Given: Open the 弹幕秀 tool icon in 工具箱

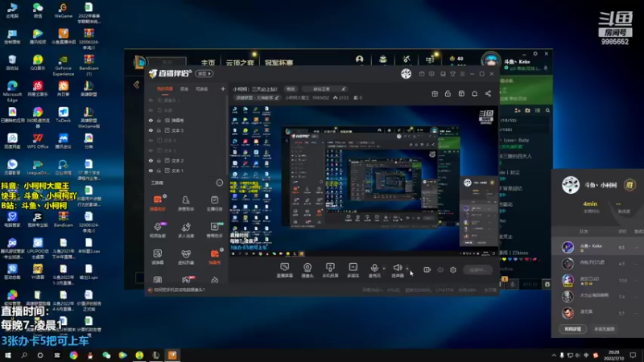Looking at the screenshot, I should (214, 257).
